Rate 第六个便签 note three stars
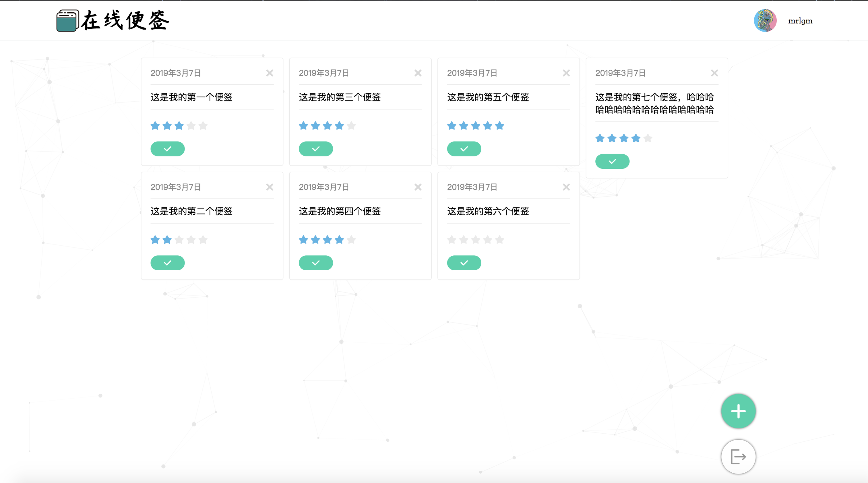 (x=475, y=240)
